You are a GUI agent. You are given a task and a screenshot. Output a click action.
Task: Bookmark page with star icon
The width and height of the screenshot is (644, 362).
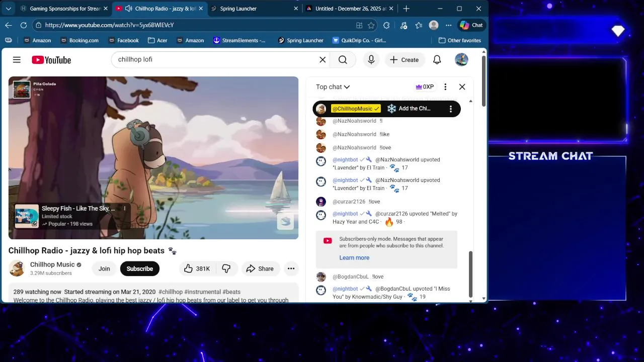371,25
